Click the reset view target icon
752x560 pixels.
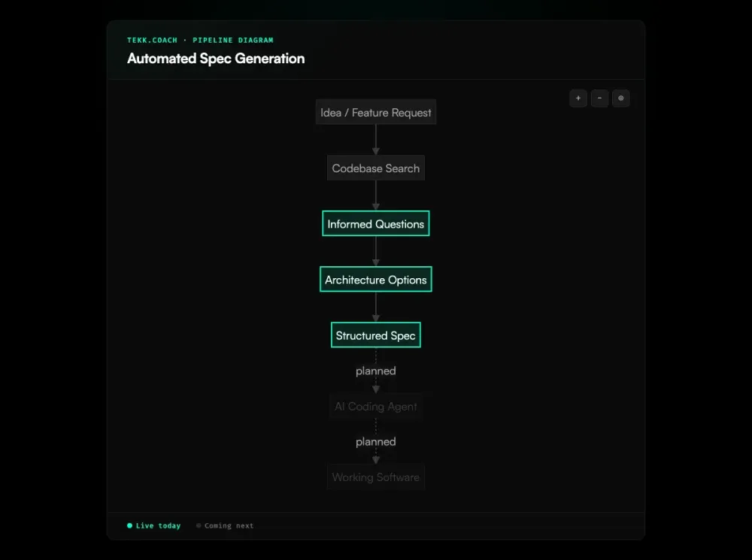pyautogui.click(x=620, y=98)
